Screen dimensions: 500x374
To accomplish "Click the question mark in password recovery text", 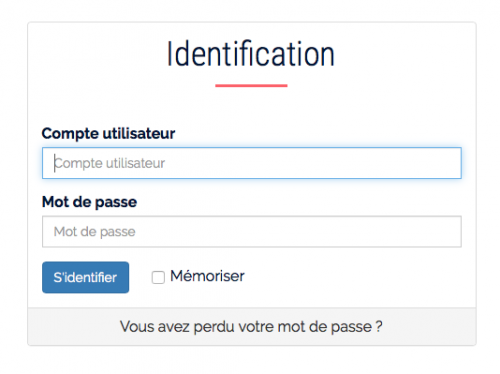I will click(379, 326).
